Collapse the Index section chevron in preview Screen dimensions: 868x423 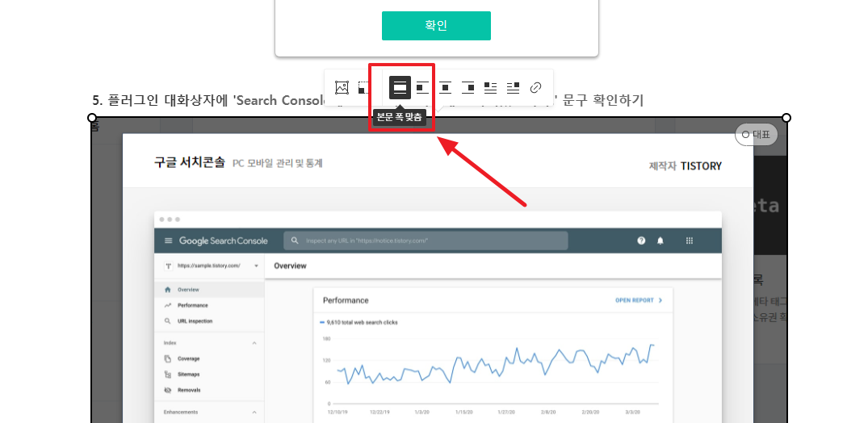(254, 343)
